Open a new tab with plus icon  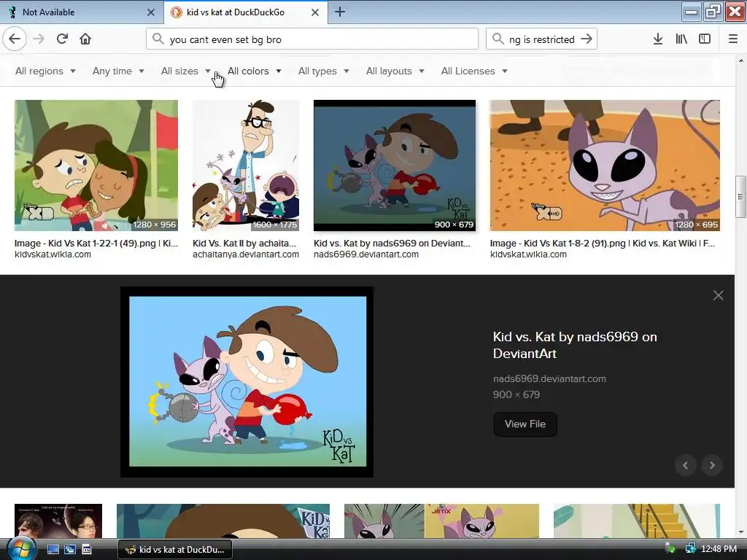tap(340, 12)
